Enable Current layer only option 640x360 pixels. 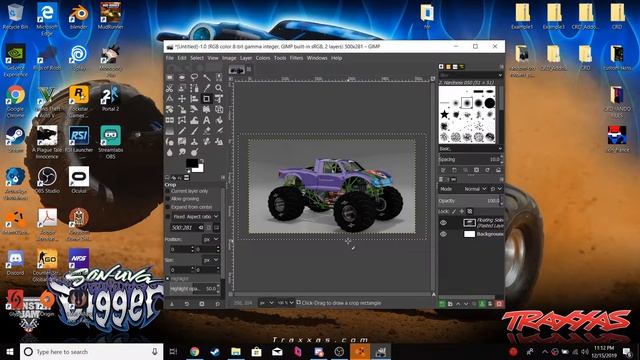click(x=168, y=191)
